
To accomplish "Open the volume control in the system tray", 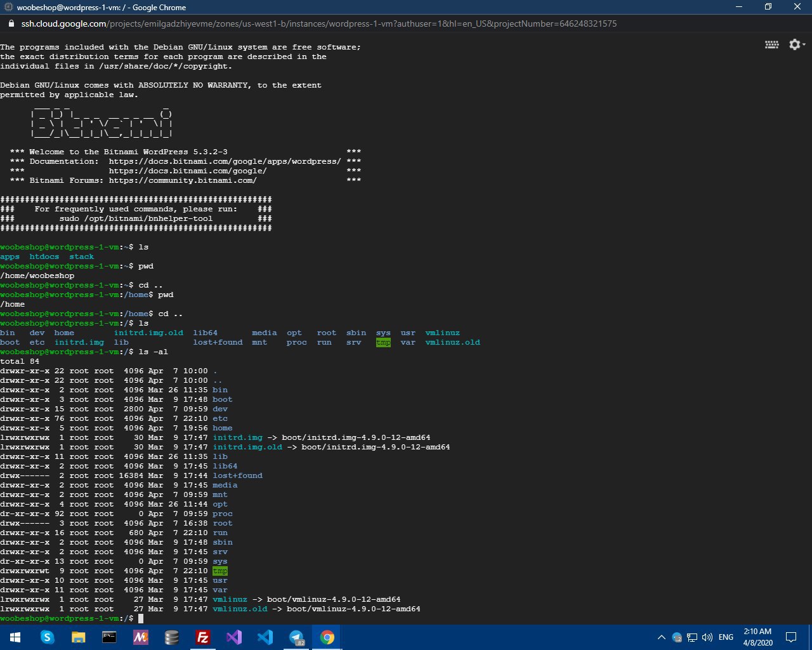I will (x=707, y=637).
